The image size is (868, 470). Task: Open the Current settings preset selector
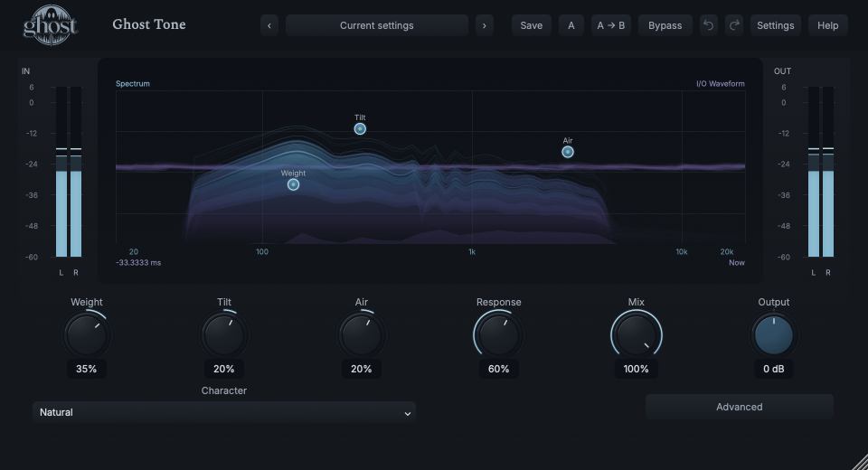point(376,25)
